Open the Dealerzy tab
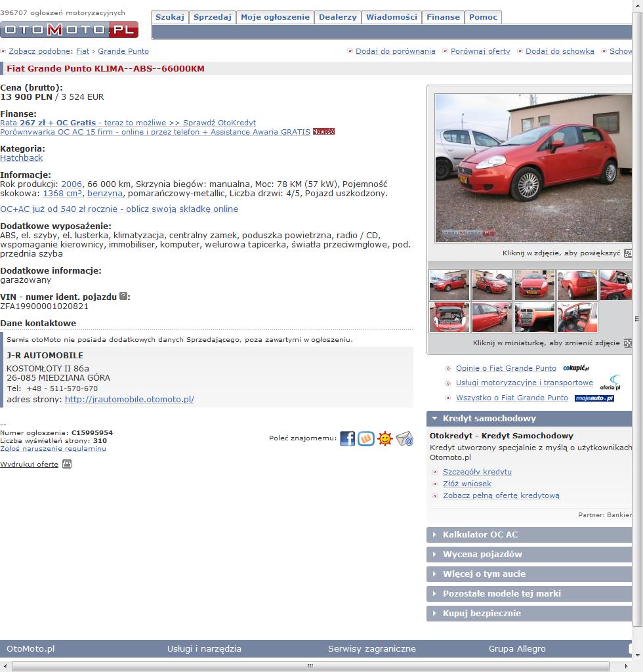This screenshot has height=672, width=643. coord(337,17)
